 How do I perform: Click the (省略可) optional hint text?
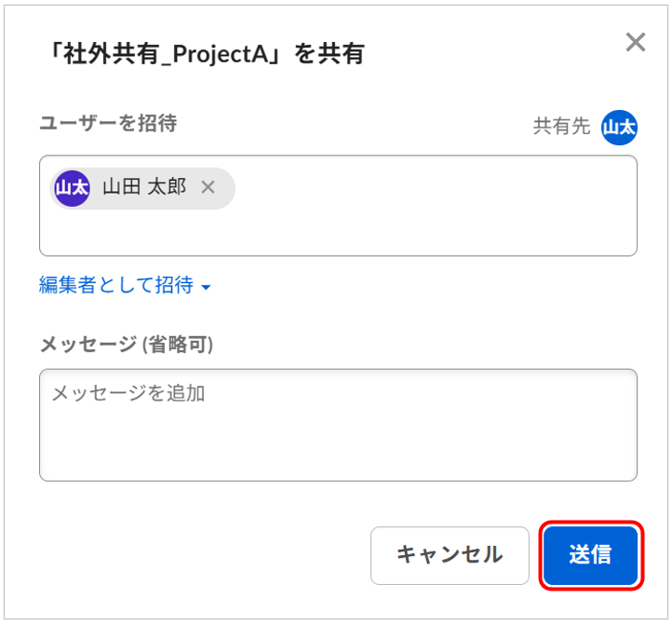(178, 345)
